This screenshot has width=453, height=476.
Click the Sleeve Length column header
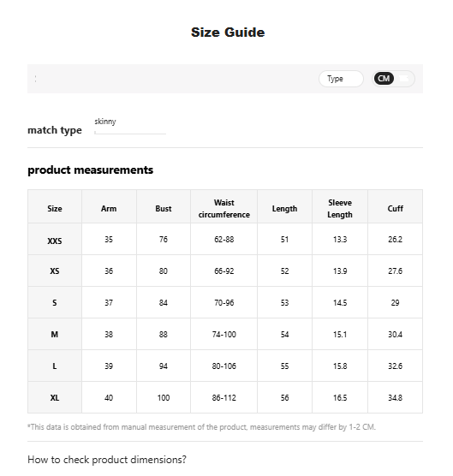tap(340, 208)
